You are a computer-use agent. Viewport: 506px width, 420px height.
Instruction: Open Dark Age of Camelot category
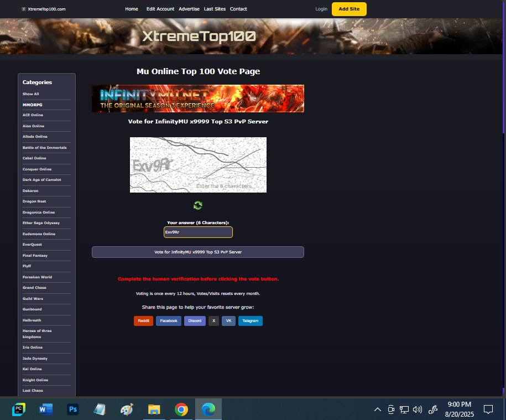pyautogui.click(x=41, y=180)
